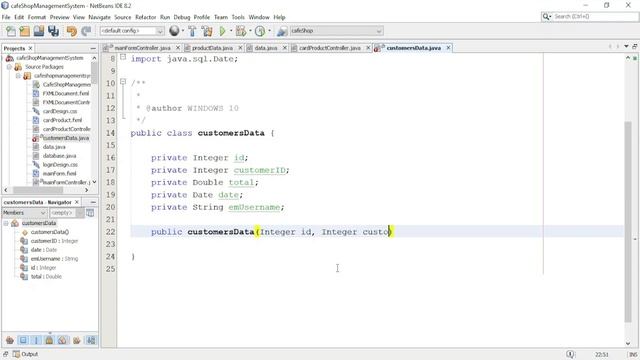This screenshot has height=360, width=640.
Task: Click the notifications icon in status bar
Action: (x=570, y=354)
